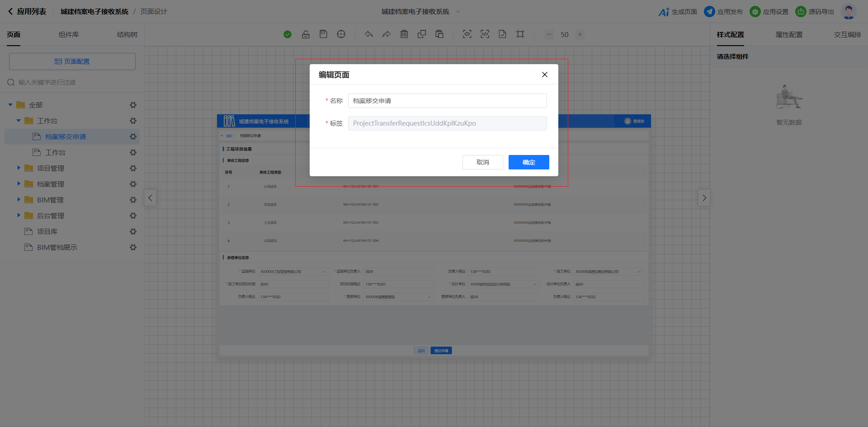This screenshot has height=427, width=868.
Task: Click the redo arrow icon
Action: tap(387, 34)
